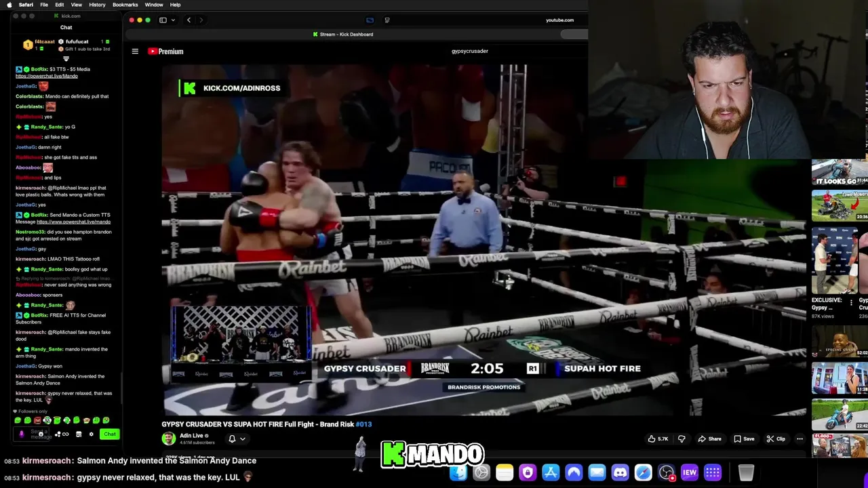Open Safari View menu
Image resolution: width=868 pixels, height=488 pixels.
77,5
